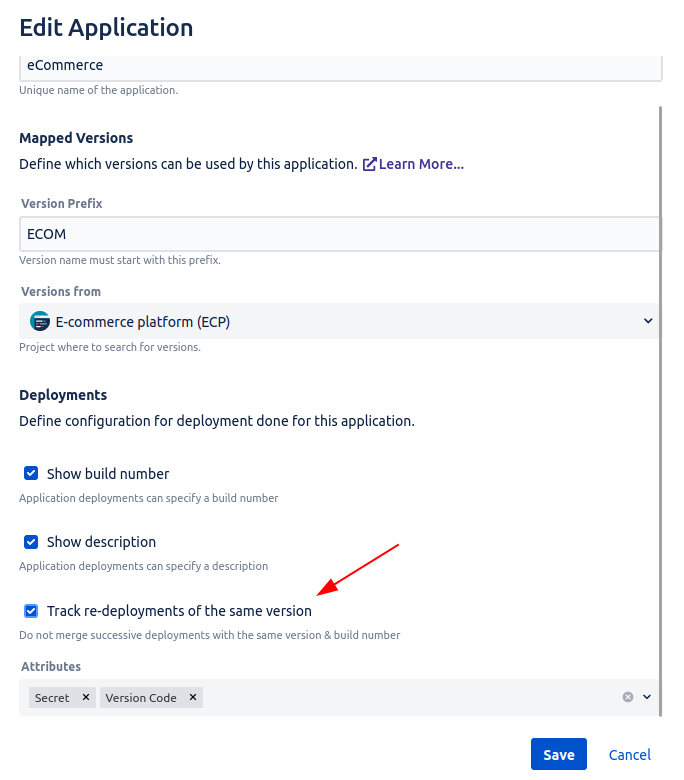The height and width of the screenshot is (780, 684).
Task: Toggle Track re-deployments of the same version
Action: tap(31, 611)
